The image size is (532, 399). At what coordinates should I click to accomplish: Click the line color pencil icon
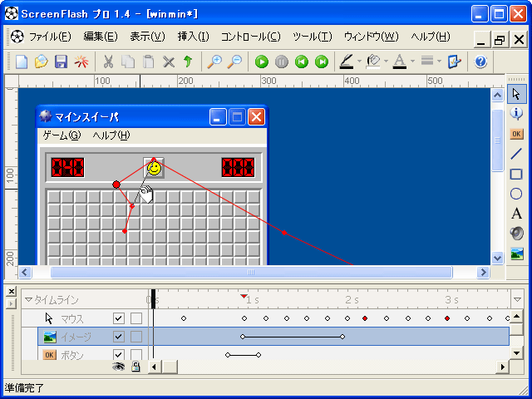(x=347, y=62)
